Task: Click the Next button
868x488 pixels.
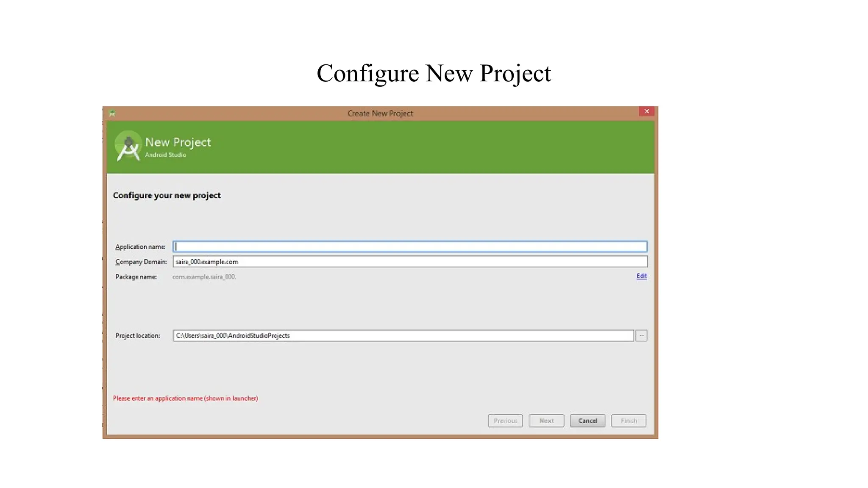Action: click(546, 421)
